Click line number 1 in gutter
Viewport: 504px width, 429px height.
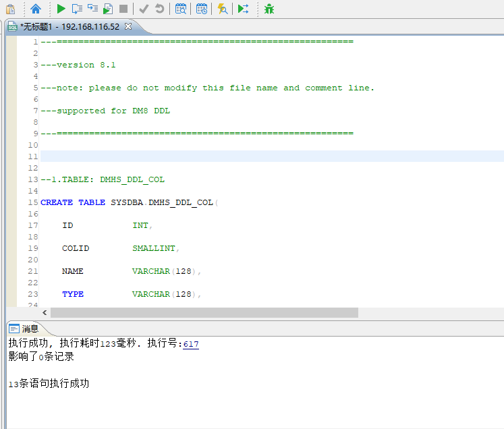[35, 42]
